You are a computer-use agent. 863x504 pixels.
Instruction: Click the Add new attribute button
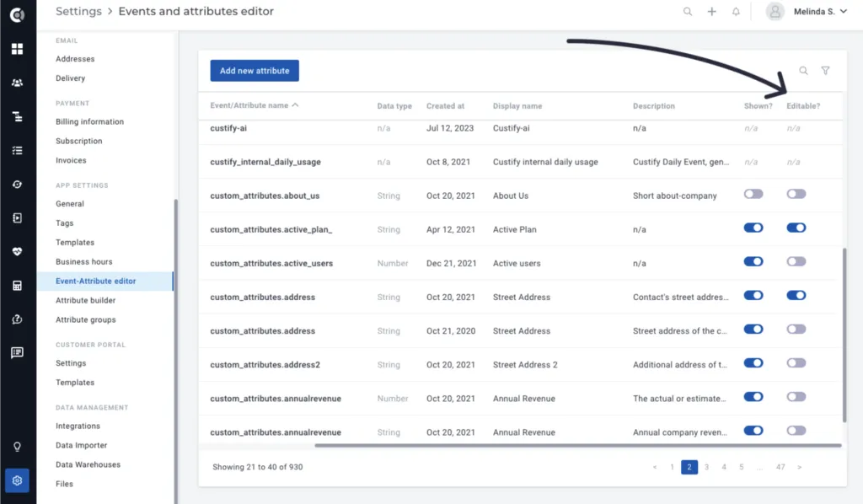[x=255, y=71]
